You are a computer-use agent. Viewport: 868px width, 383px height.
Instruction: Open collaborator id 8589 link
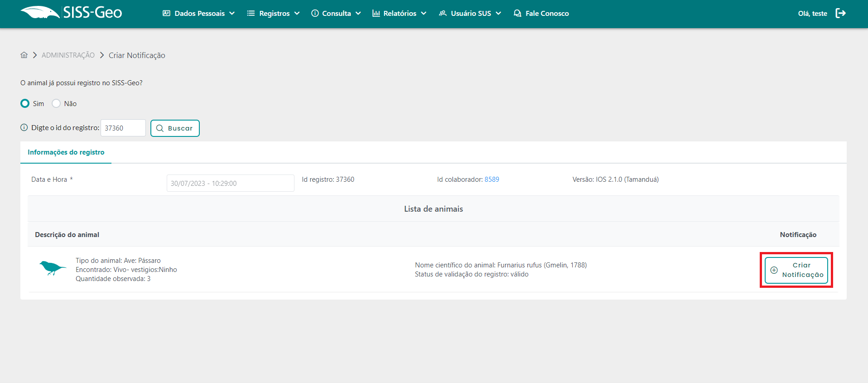pyautogui.click(x=492, y=179)
